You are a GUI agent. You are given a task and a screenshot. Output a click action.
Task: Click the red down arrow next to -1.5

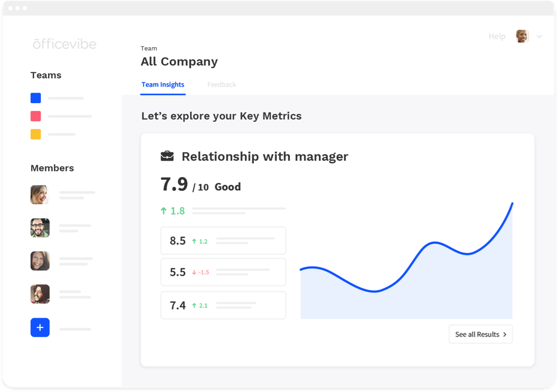[194, 272]
